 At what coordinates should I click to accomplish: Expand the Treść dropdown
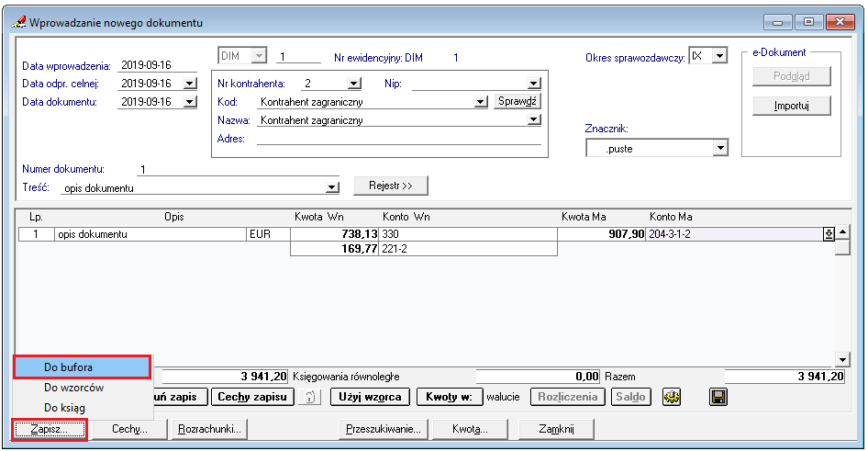[x=332, y=187]
